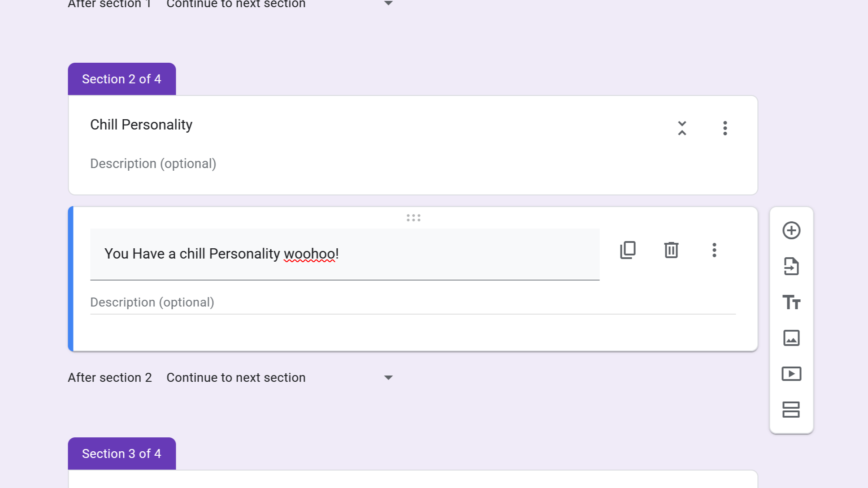Click the Add image icon
The image size is (868, 488).
(x=791, y=338)
